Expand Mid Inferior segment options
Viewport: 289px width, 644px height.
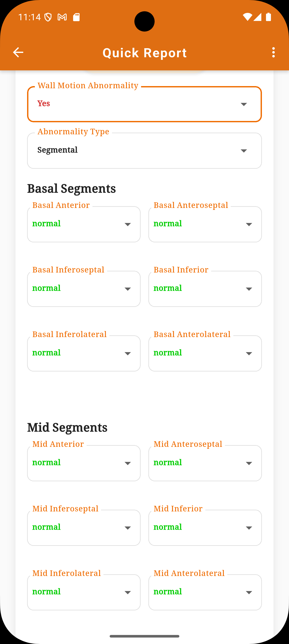point(205,528)
